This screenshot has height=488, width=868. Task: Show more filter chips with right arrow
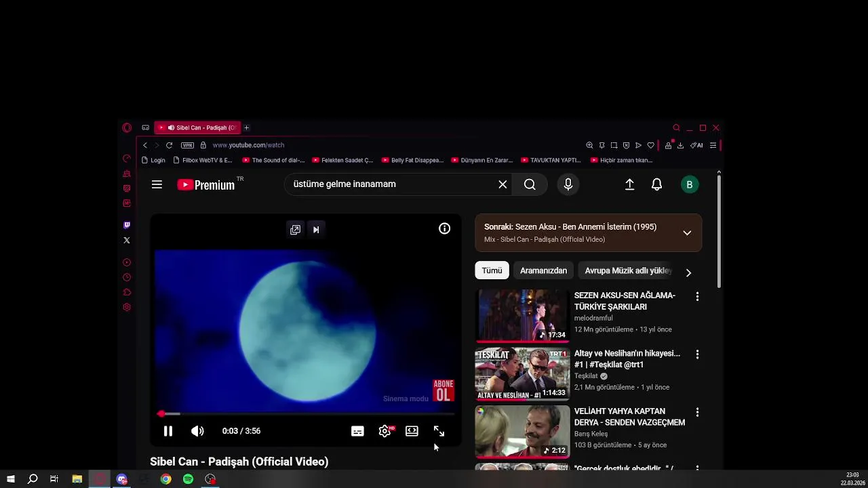coord(688,272)
